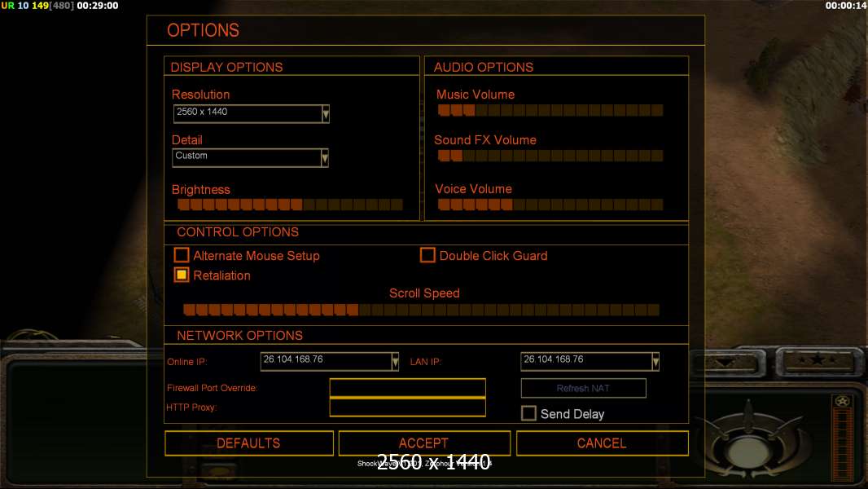Viewport: 868px width, 489px height.
Task: Expand the Online IP dropdown arrow
Action: [x=395, y=362]
